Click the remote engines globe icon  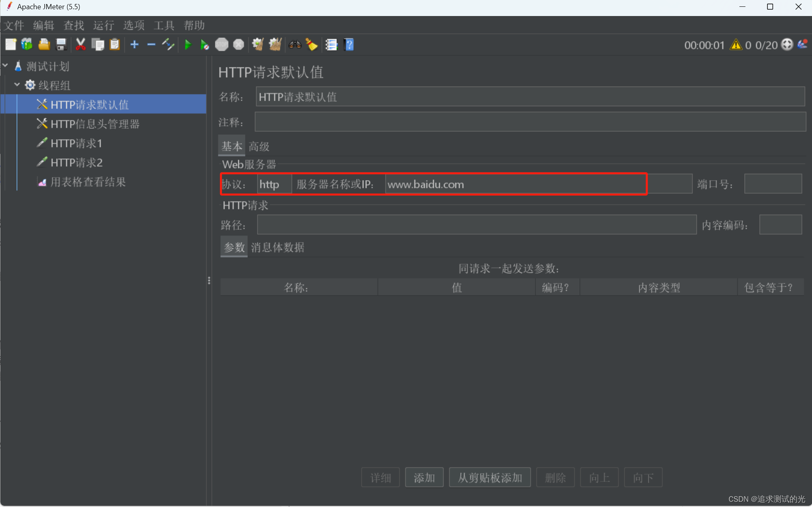coord(787,45)
